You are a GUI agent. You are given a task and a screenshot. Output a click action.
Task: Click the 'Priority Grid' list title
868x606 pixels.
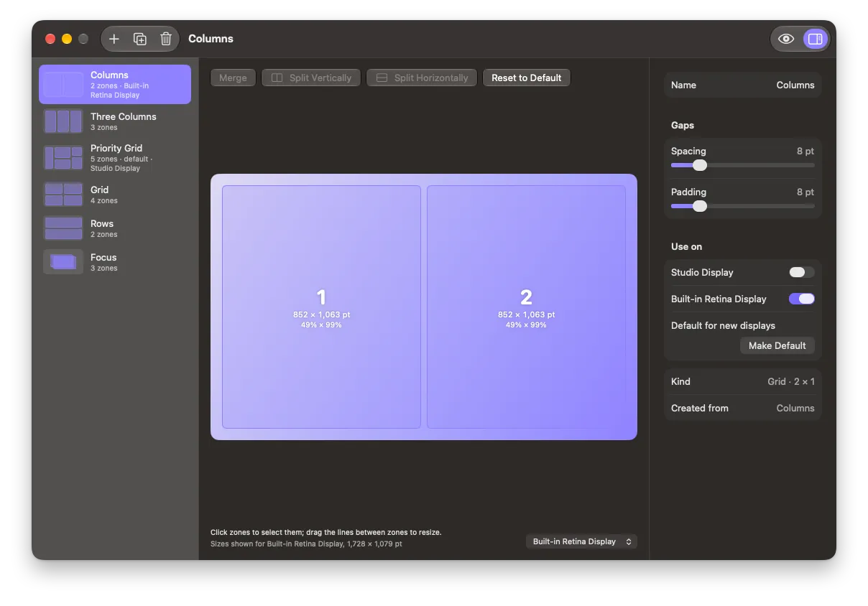click(116, 148)
